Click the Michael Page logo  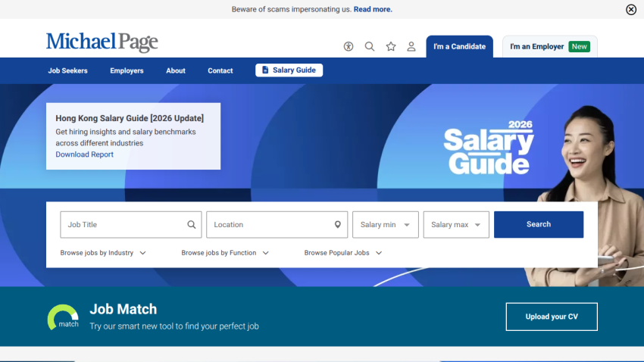click(x=102, y=42)
